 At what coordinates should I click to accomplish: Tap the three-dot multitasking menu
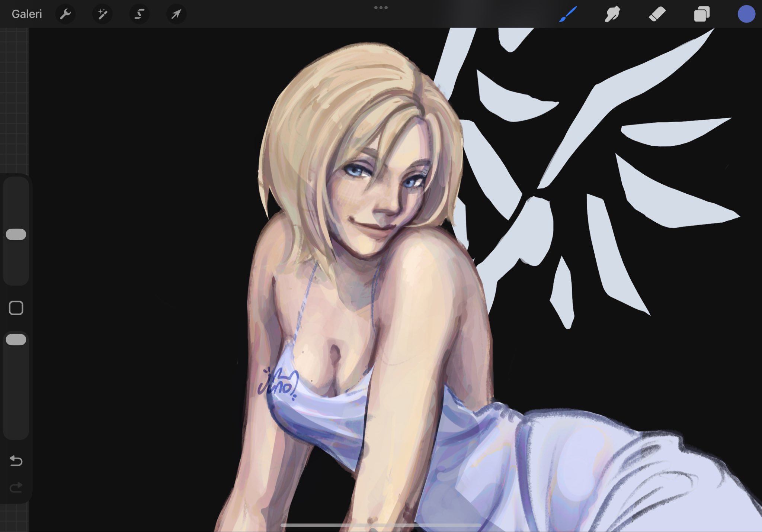pos(381,7)
